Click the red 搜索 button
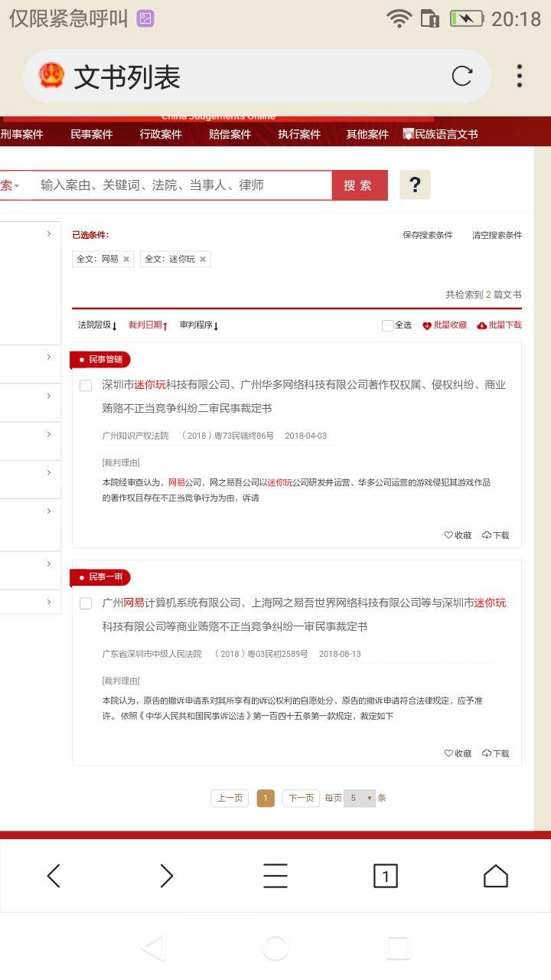Viewport: 551px width, 980px height. 358,185
